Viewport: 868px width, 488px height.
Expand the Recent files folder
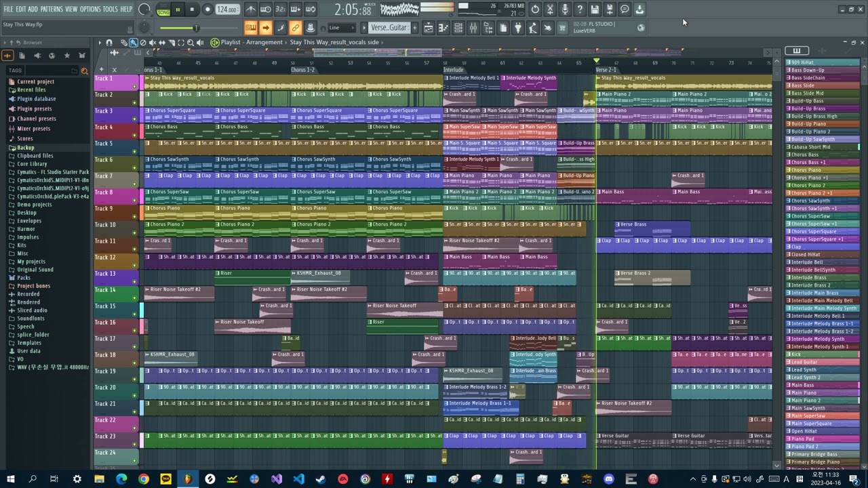[x=31, y=89]
